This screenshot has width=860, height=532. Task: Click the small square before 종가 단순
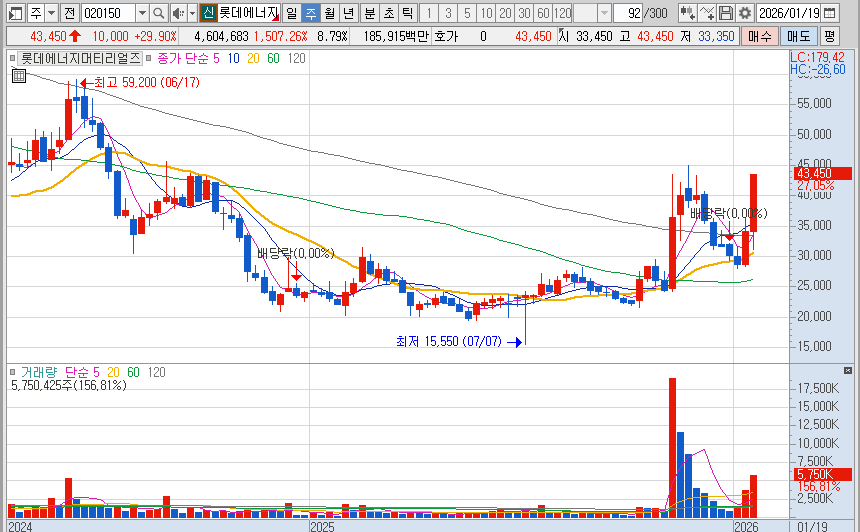[x=149, y=58]
